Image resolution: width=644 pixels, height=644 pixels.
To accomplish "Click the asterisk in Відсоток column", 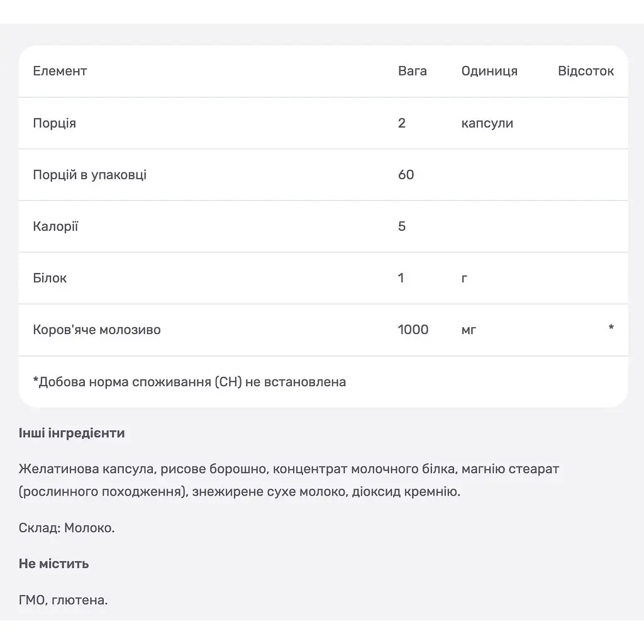I will pos(611,328).
